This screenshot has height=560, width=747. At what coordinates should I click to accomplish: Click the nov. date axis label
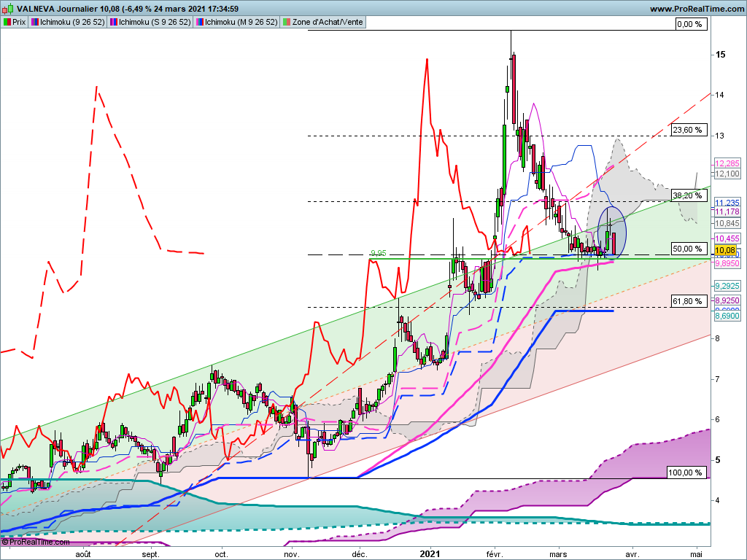[292, 554]
